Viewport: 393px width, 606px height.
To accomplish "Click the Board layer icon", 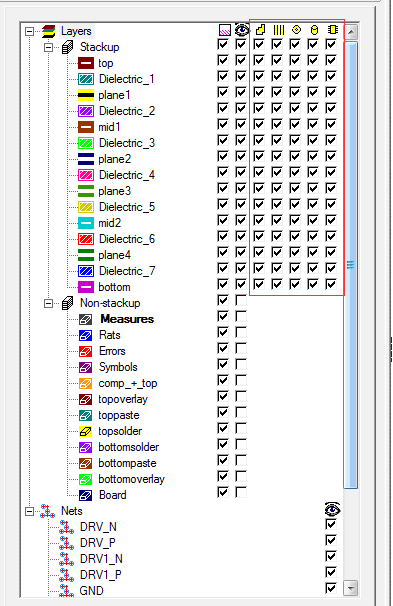I will tap(85, 495).
